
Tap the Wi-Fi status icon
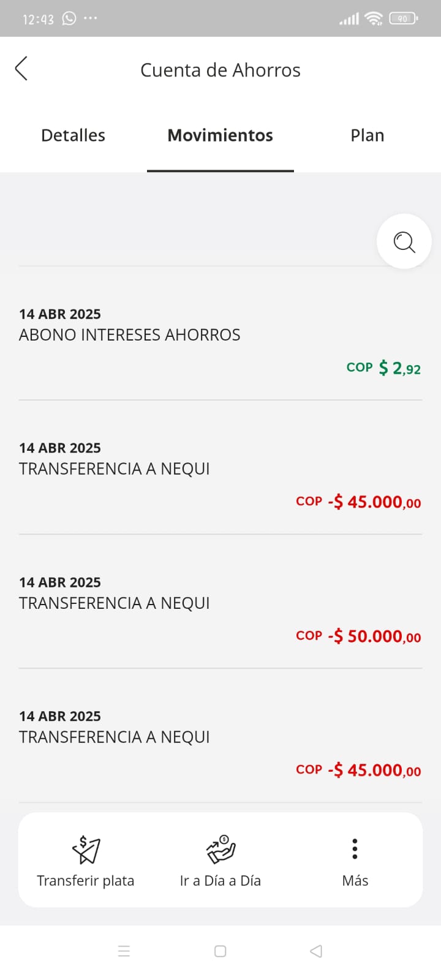pyautogui.click(x=373, y=18)
